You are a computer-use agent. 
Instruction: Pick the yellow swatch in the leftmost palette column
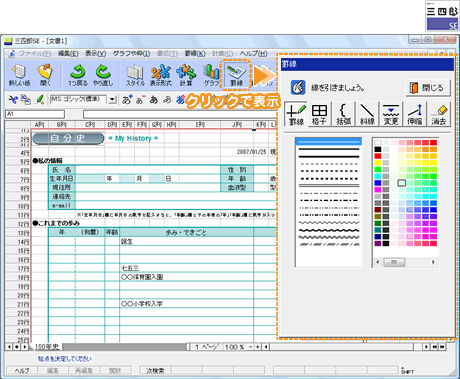click(x=378, y=163)
